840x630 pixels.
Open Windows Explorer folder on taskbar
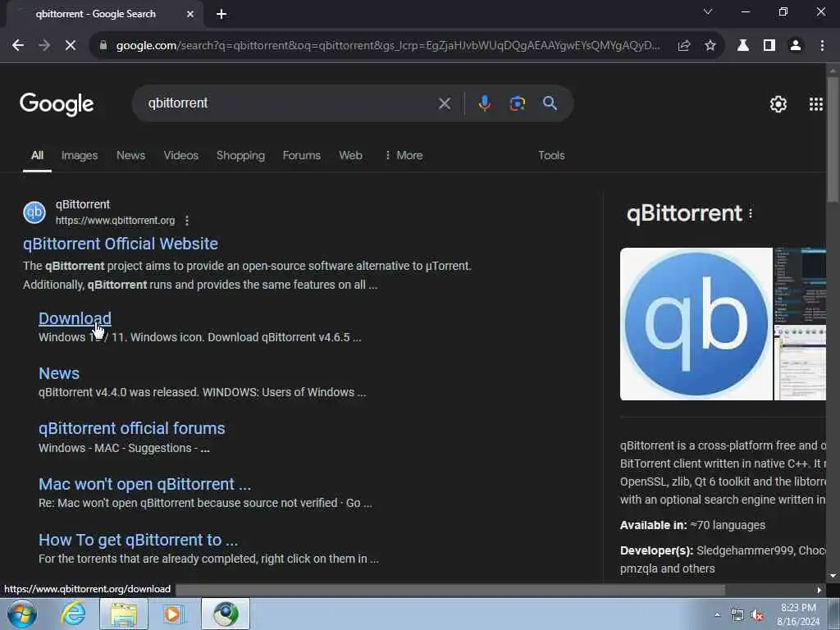(x=124, y=614)
